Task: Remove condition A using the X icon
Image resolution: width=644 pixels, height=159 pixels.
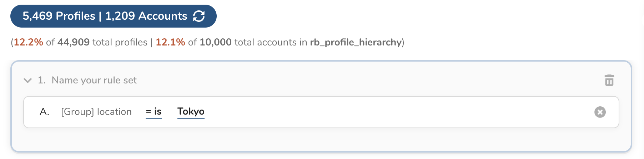Action: coord(600,112)
